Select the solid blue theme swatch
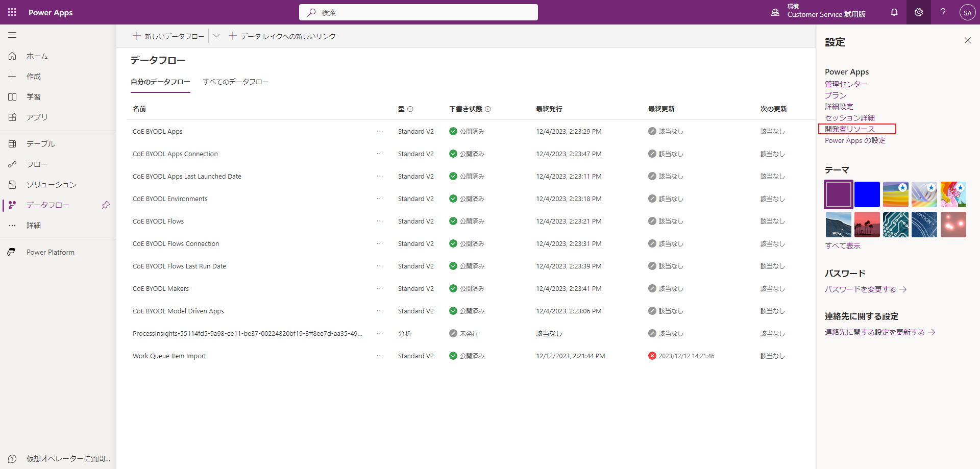Image resolution: width=980 pixels, height=469 pixels. pyautogui.click(x=867, y=194)
